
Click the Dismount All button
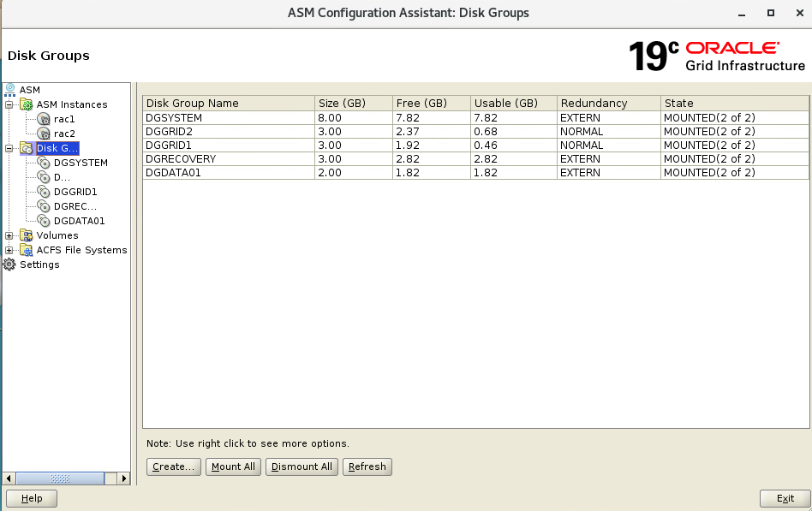(x=302, y=466)
